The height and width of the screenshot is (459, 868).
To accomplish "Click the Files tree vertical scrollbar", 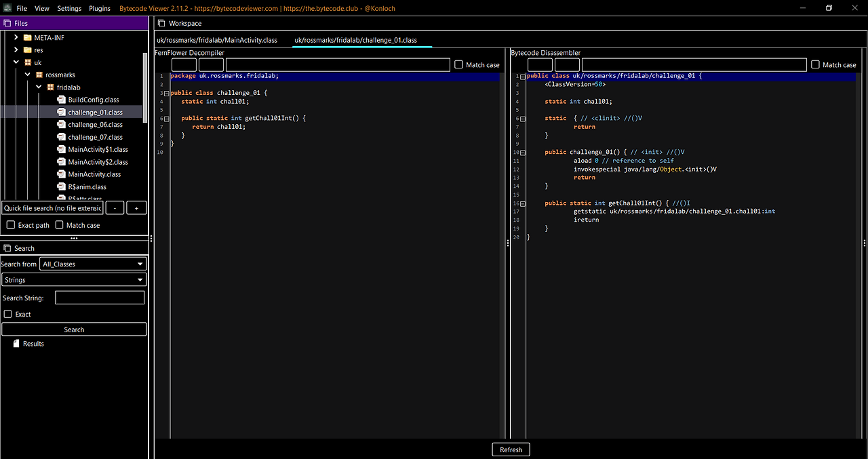I will 144,88.
